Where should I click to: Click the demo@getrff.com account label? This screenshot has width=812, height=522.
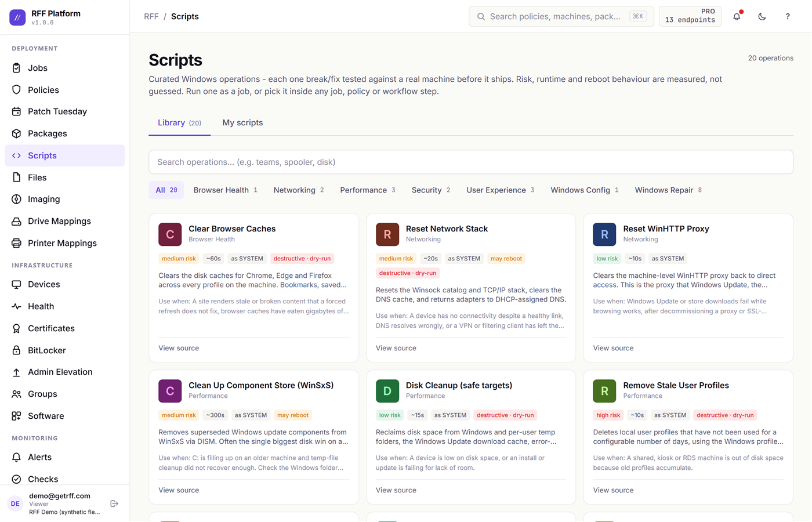coord(60,496)
